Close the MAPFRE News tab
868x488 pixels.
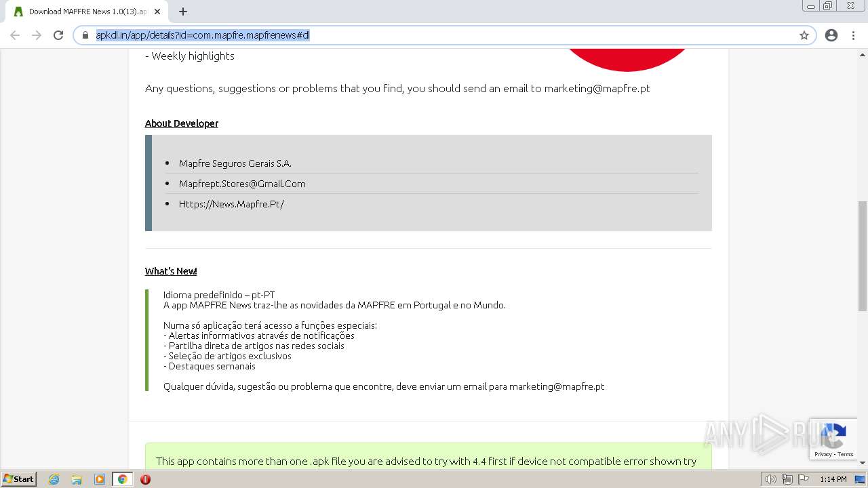[x=157, y=12]
